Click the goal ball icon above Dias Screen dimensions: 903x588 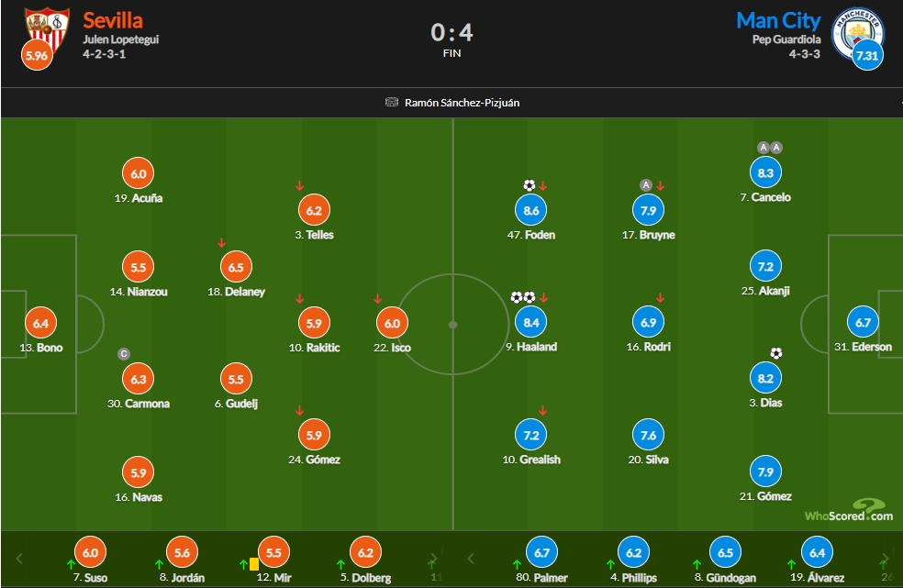(776, 353)
